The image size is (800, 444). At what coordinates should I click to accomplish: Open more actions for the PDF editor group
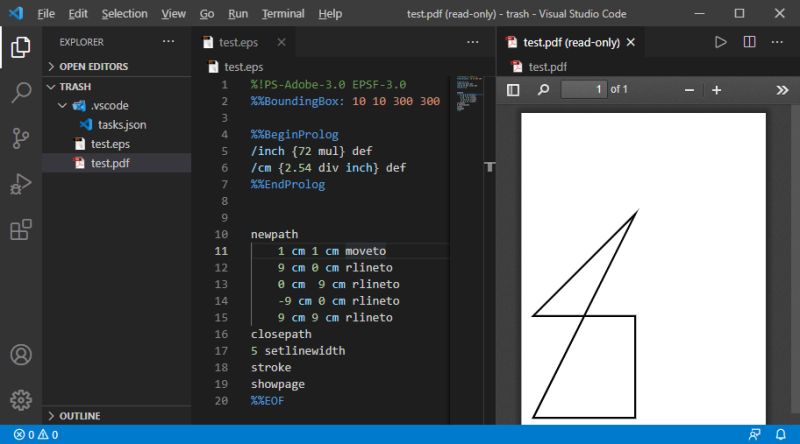click(777, 42)
